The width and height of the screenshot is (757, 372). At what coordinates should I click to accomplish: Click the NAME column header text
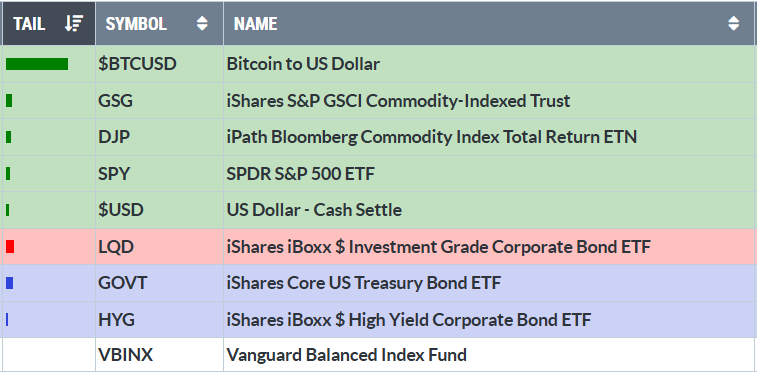point(255,24)
